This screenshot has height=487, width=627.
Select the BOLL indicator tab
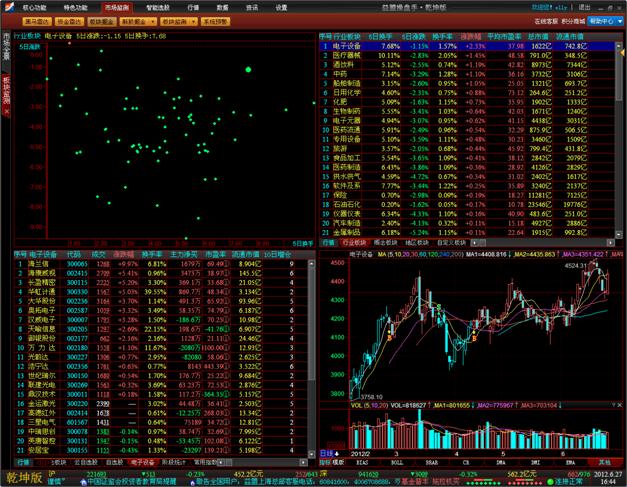point(397,463)
